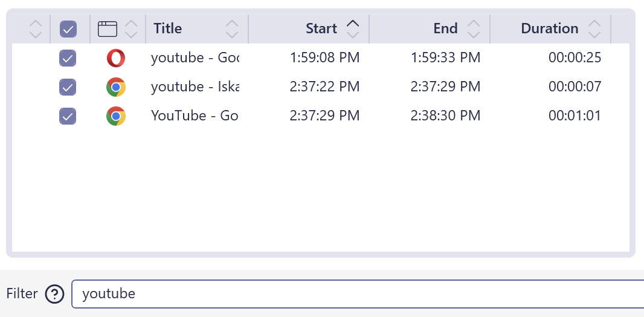The width and height of the screenshot is (644, 317).
Task: Click the Filter text field containing youtube
Action: pyautogui.click(x=356, y=294)
